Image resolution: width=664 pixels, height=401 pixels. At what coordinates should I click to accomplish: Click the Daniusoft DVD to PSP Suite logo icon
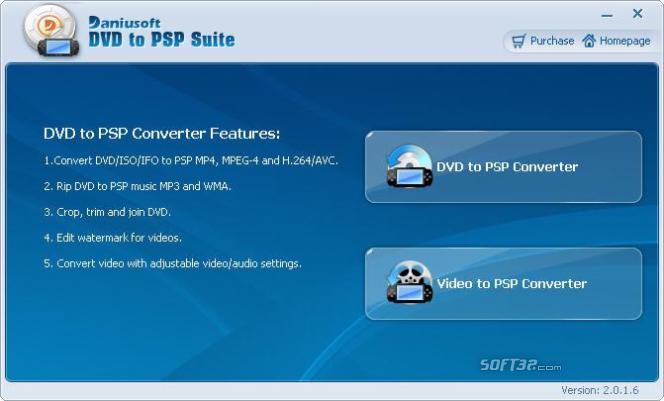pyautogui.click(x=51, y=31)
